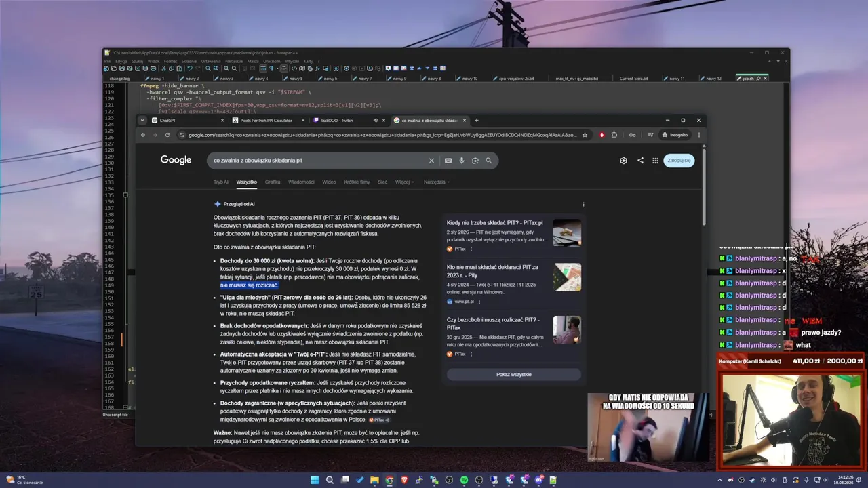Click the share icon next to settings gear
The height and width of the screenshot is (488, 868).
(x=640, y=161)
